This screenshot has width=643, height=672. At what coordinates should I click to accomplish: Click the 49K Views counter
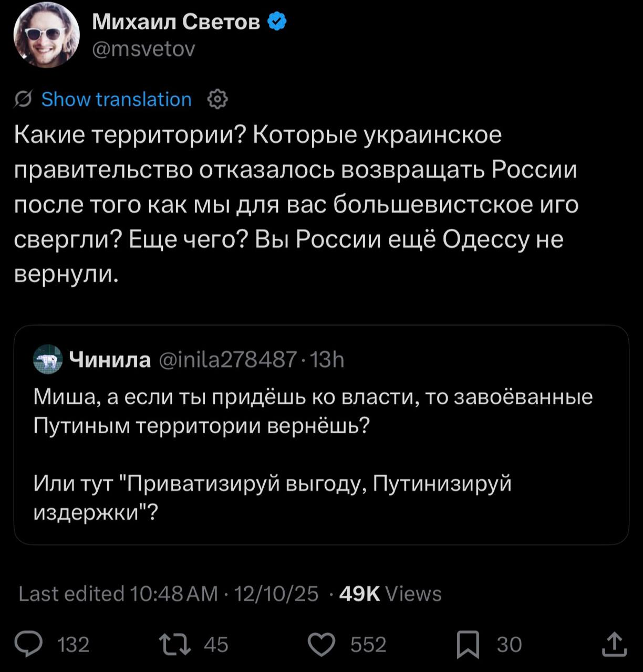tap(390, 594)
